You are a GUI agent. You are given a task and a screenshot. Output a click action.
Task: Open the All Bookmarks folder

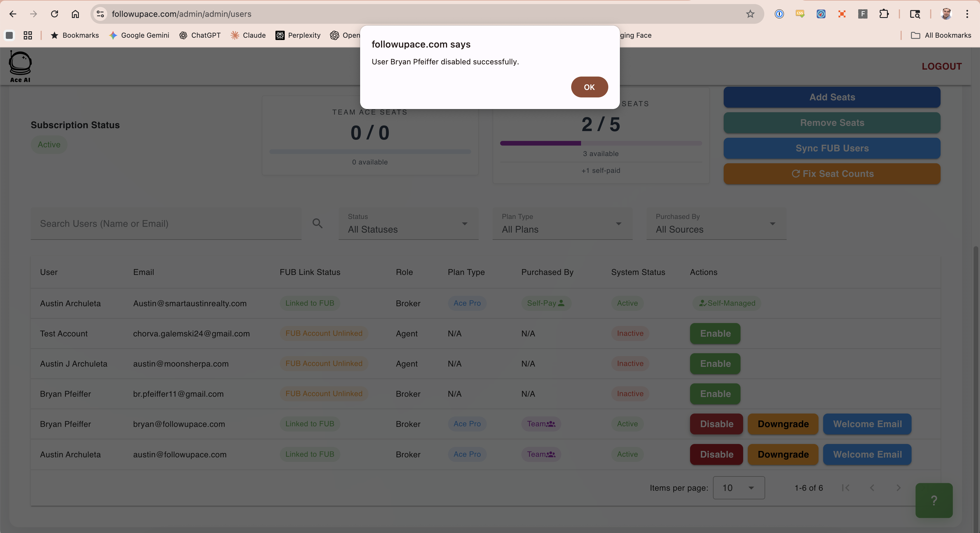pyautogui.click(x=941, y=35)
